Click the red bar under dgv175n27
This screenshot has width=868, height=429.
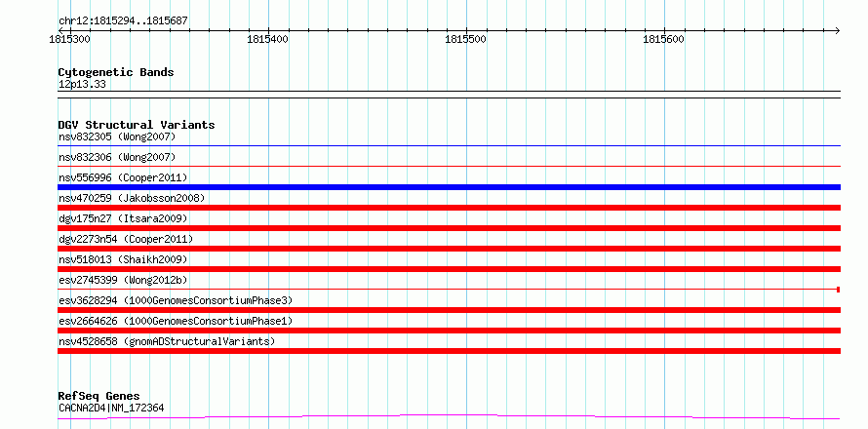(x=450, y=228)
